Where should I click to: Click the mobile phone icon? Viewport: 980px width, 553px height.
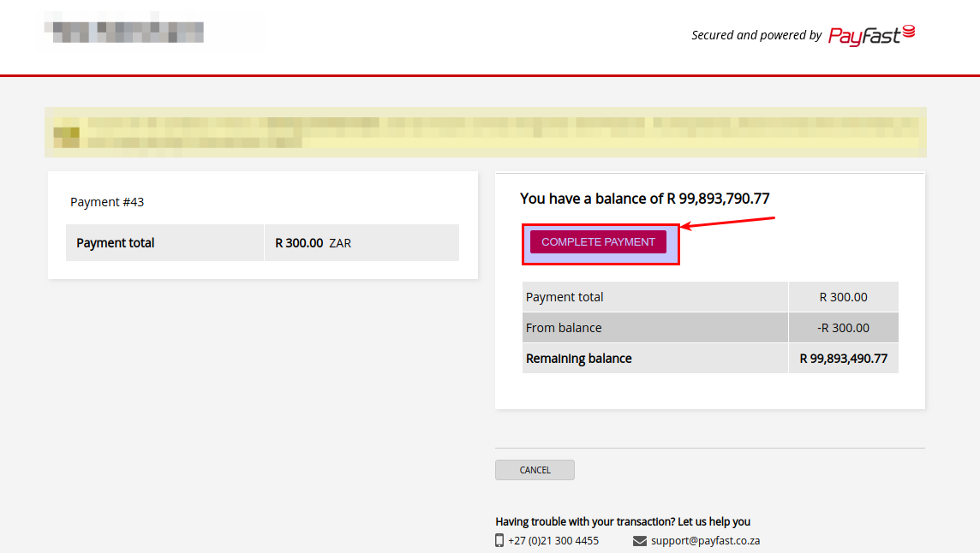pos(499,540)
